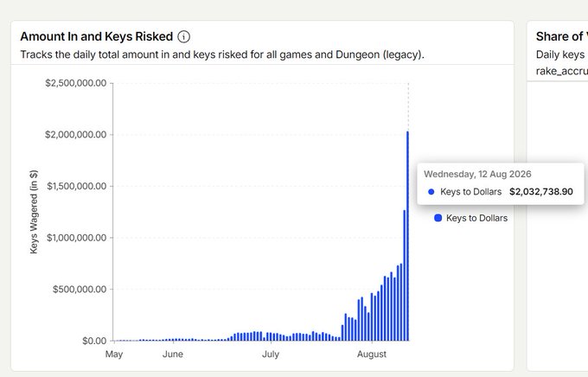Click the $1,500,000.00 y-axis label
Image resolution: width=588 pixels, height=377 pixels.
tap(76, 186)
